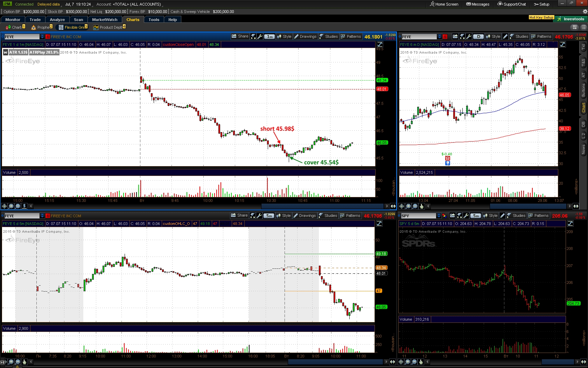This screenshot has height=368, width=588.
Task: Expand the FEYE symbol dropdown on the 1m chart
Action: coord(42,37)
